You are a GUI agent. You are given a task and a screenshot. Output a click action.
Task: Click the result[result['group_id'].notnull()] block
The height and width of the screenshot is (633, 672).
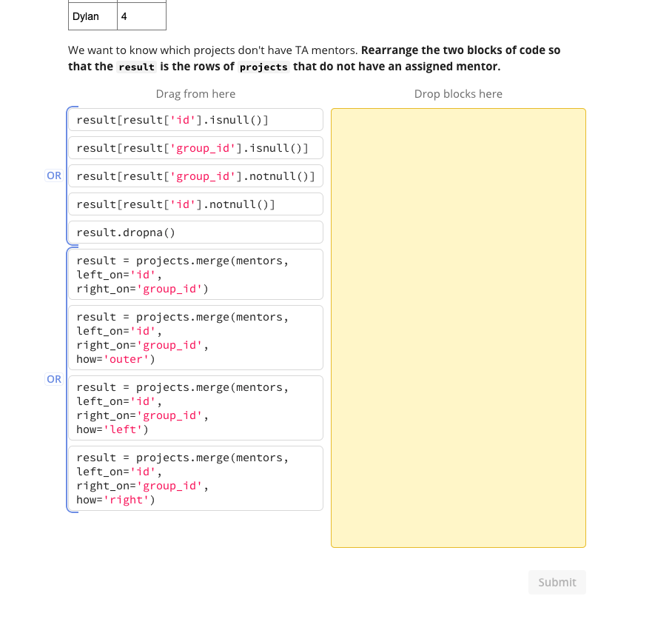195,175
